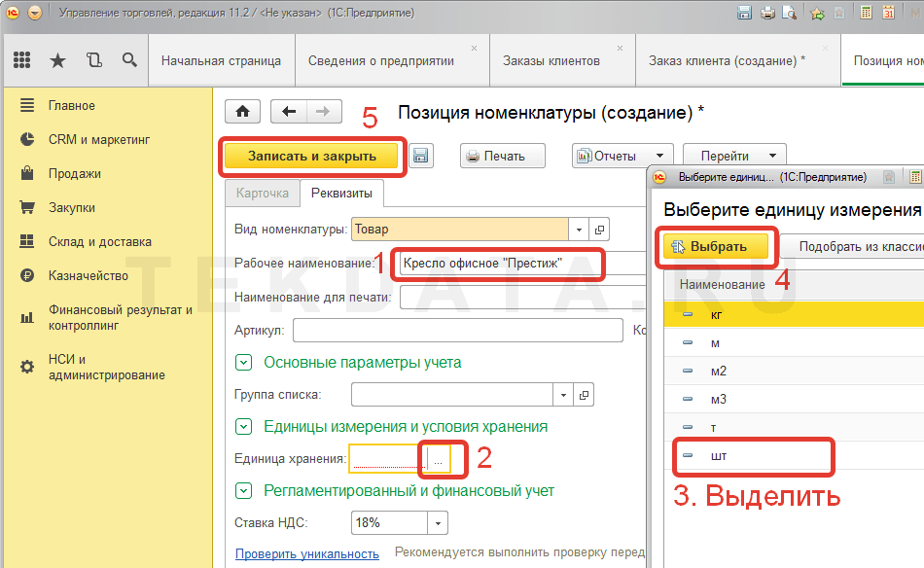924x568 pixels.
Task: Open the Отчеты dropdown button
Action: (622, 157)
